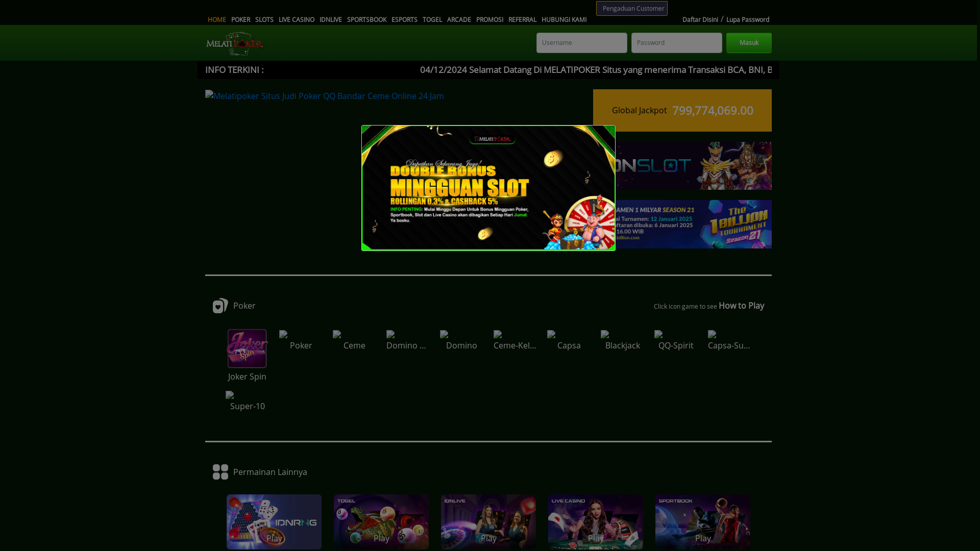Image resolution: width=980 pixels, height=551 pixels.
Task: Focus the Username input field
Action: pyautogui.click(x=581, y=43)
